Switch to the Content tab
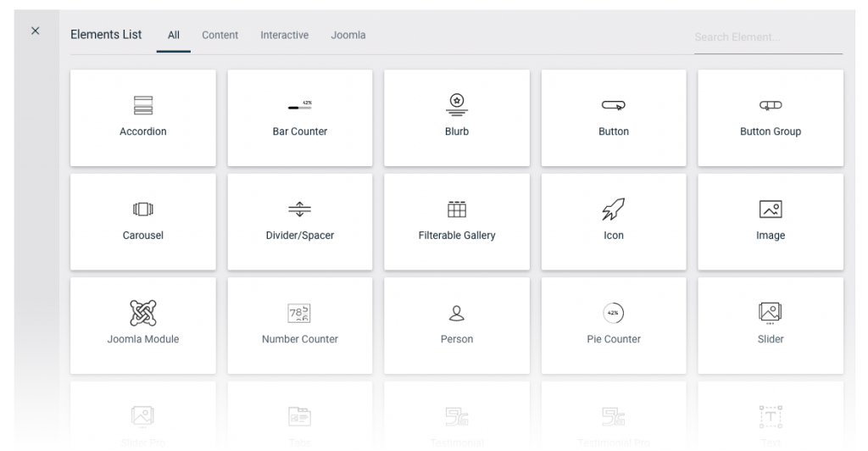Screen dimensions: 868x451 [220, 36]
